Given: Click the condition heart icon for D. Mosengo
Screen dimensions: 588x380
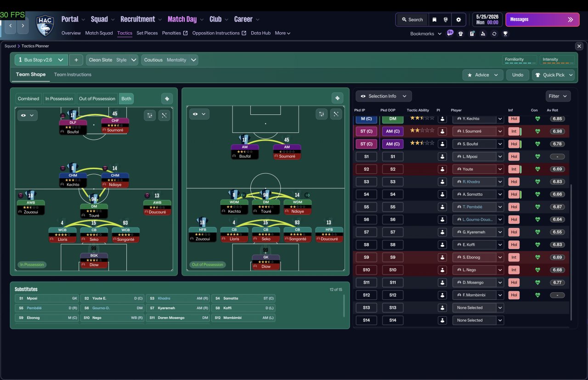Looking at the screenshot, I should pyautogui.click(x=537, y=283).
